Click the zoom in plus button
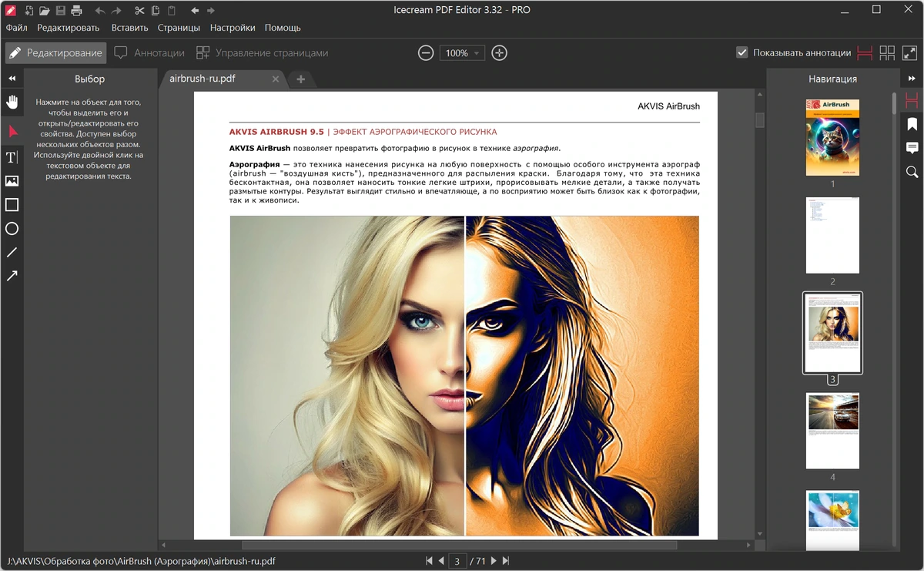 [x=500, y=53]
